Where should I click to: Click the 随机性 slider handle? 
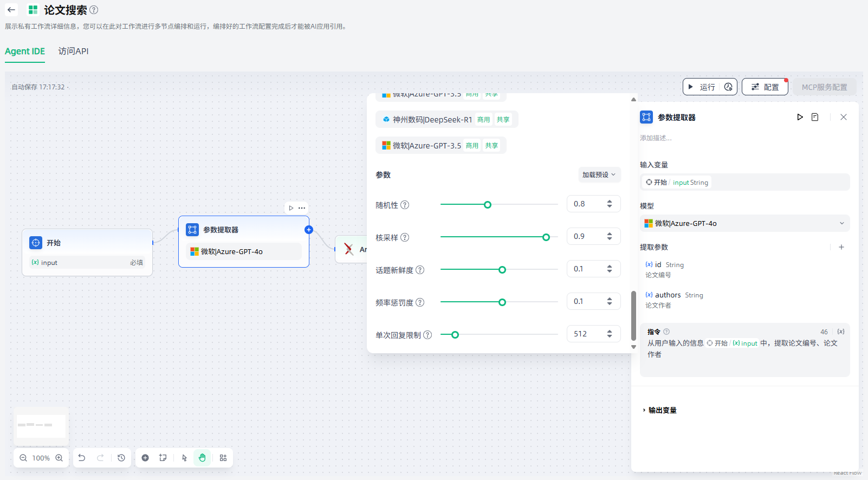488,205
